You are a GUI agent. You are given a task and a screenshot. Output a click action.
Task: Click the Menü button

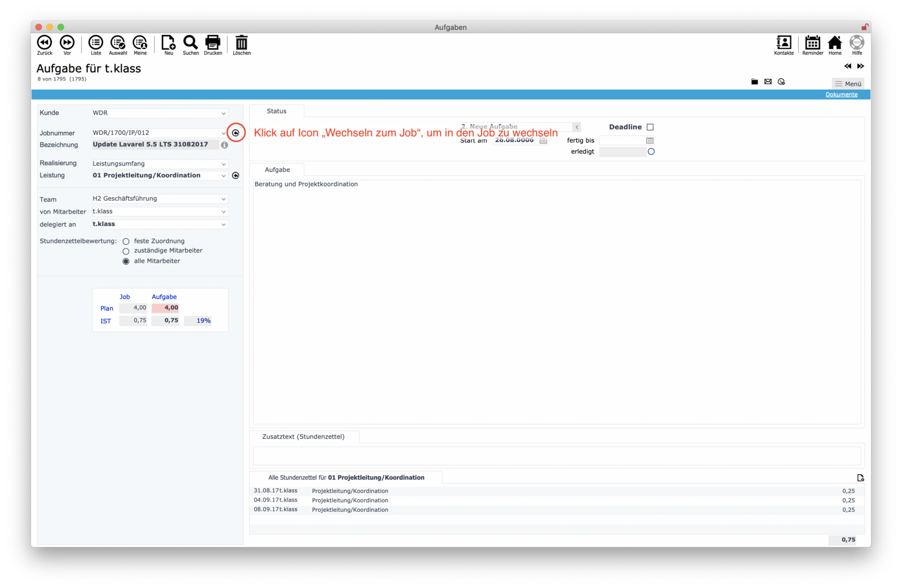(x=848, y=83)
